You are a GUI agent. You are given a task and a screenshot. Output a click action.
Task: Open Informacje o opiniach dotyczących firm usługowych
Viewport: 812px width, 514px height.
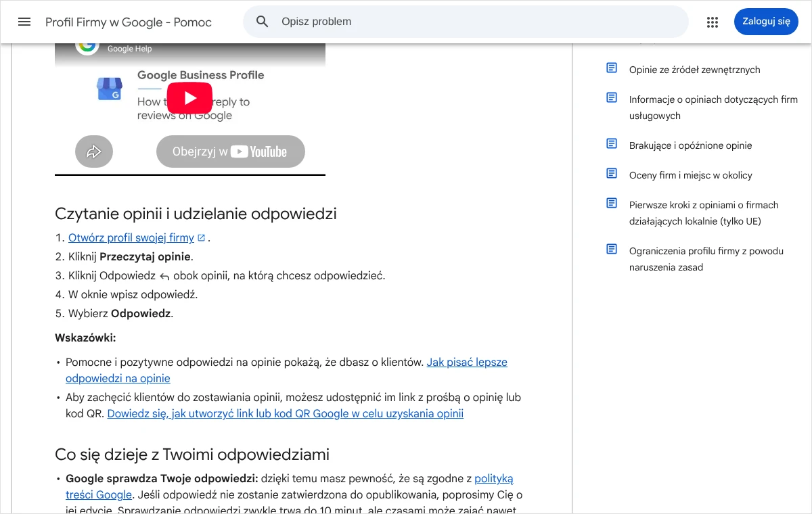(713, 108)
